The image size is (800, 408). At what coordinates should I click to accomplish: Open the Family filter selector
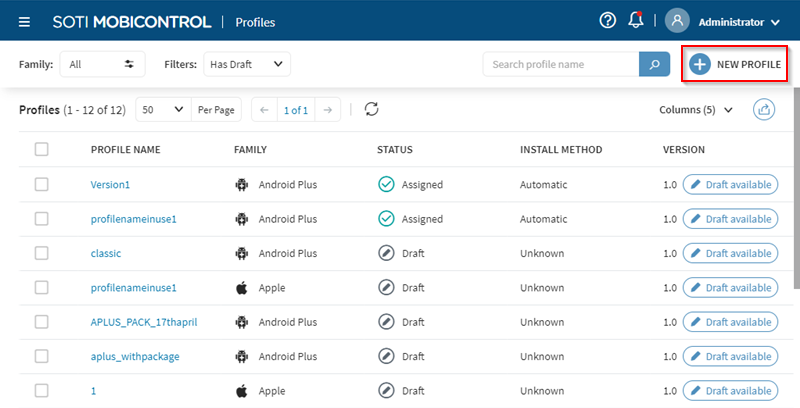[x=102, y=64]
